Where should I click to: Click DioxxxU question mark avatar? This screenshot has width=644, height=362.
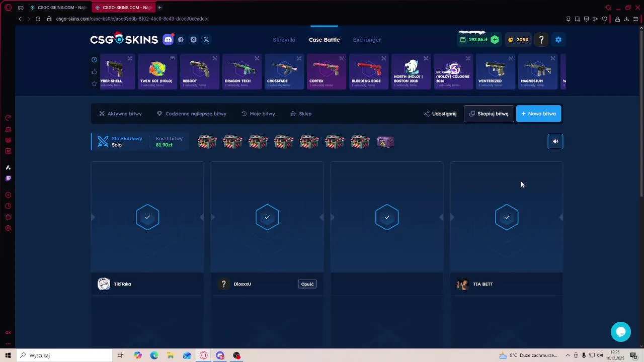224,284
